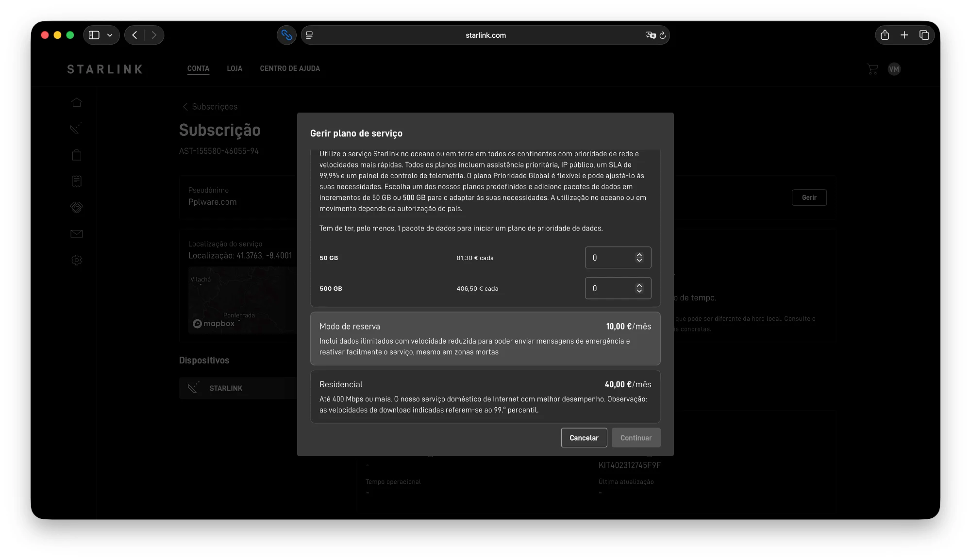Open the page reader menu icon
971x560 pixels.
click(309, 35)
